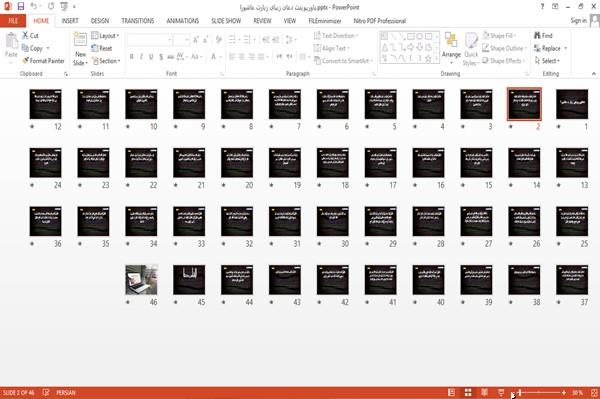Switch to the DESIGN tab
The width and height of the screenshot is (600, 399).
click(100, 21)
